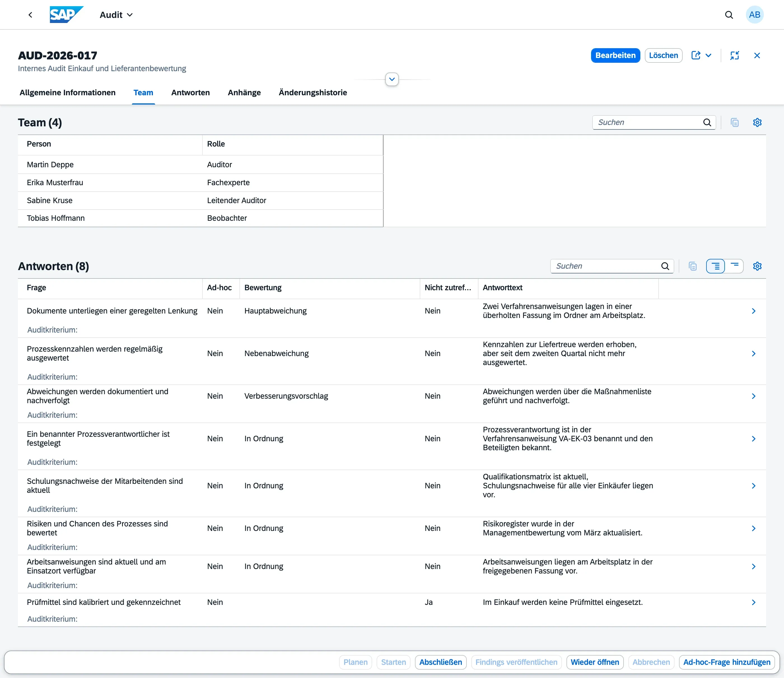784x678 pixels.
Task: Open the Änderungshistorie tab
Action: (x=312, y=92)
